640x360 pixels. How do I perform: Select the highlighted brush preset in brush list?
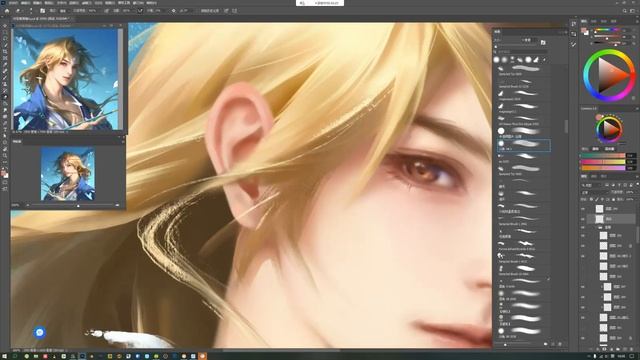point(524,145)
